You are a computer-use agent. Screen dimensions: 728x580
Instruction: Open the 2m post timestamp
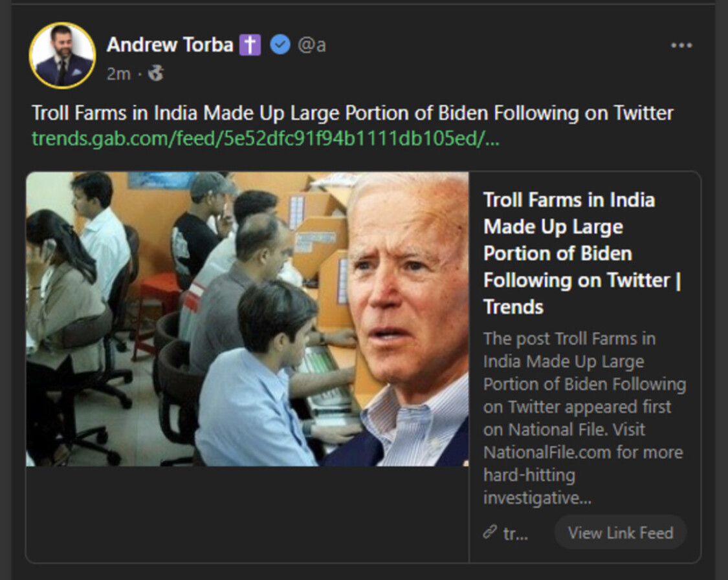[x=118, y=74]
